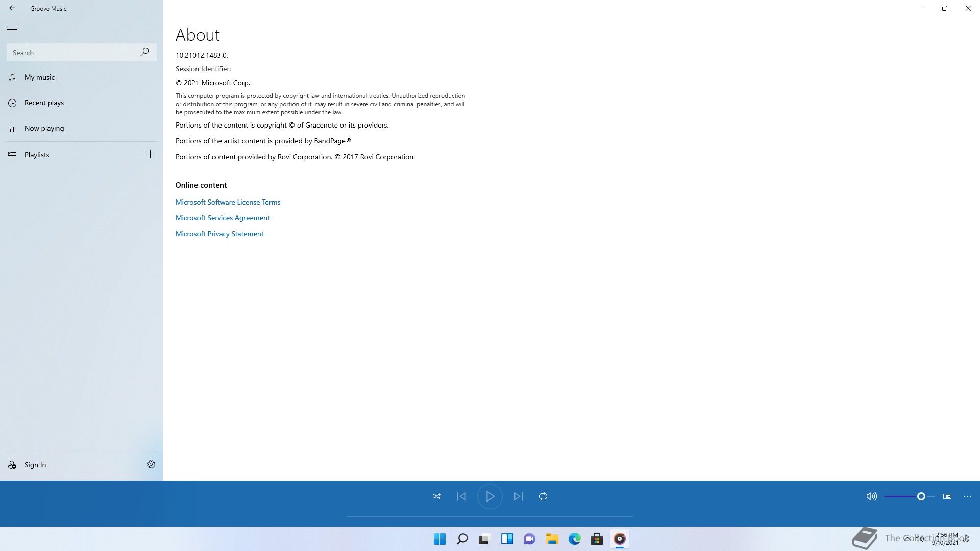Open settings gear icon
This screenshot has width=980, height=551.
point(151,464)
